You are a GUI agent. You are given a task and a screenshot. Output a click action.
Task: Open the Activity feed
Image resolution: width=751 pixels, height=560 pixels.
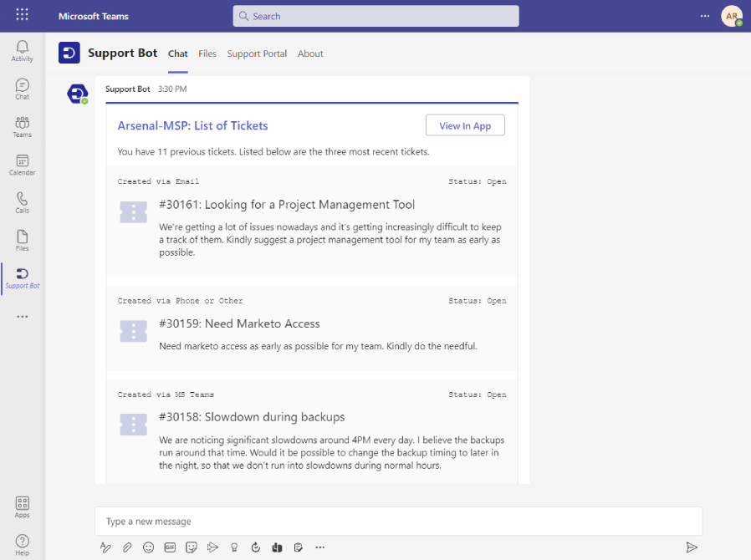click(x=22, y=51)
